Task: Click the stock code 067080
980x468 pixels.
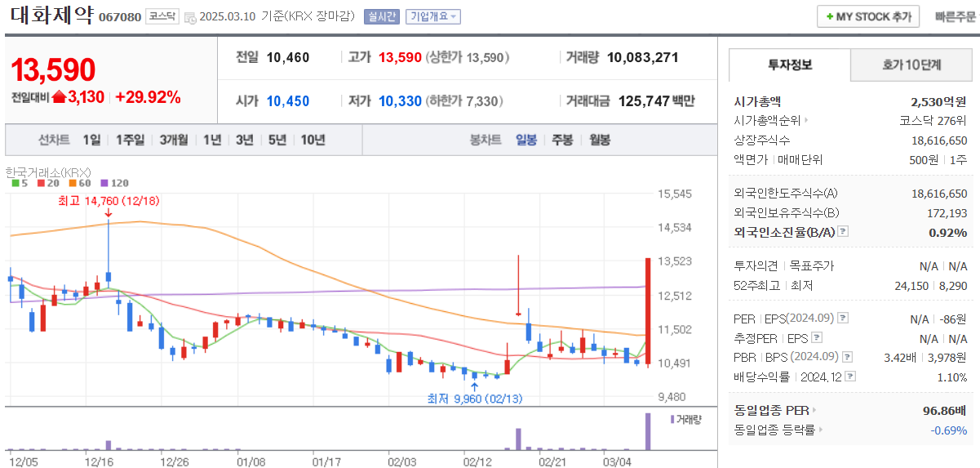Action: point(120,17)
